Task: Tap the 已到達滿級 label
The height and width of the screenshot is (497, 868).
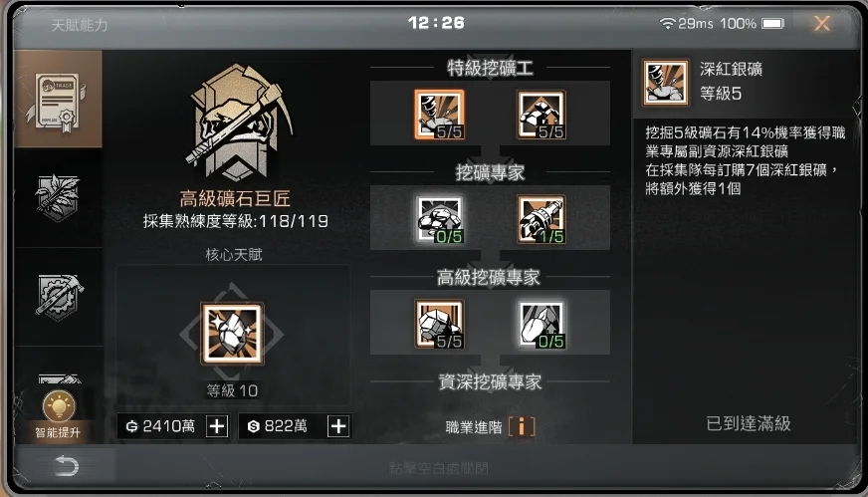Action: [x=748, y=424]
